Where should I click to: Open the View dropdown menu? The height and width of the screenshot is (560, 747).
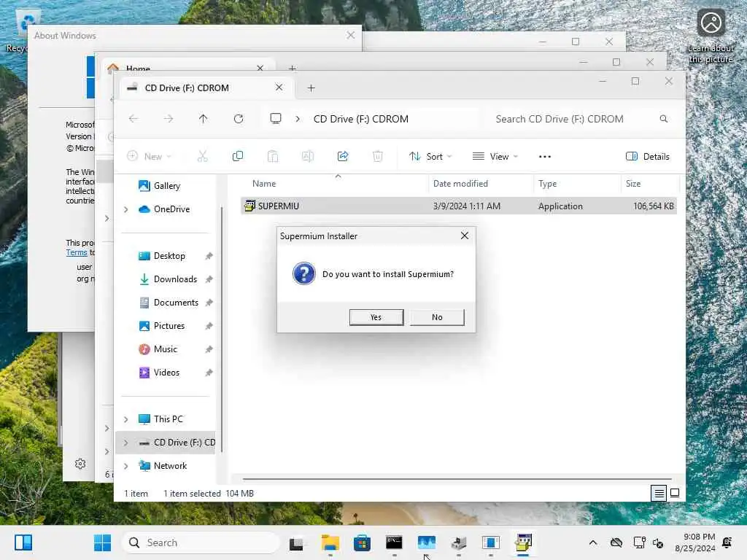click(x=495, y=156)
